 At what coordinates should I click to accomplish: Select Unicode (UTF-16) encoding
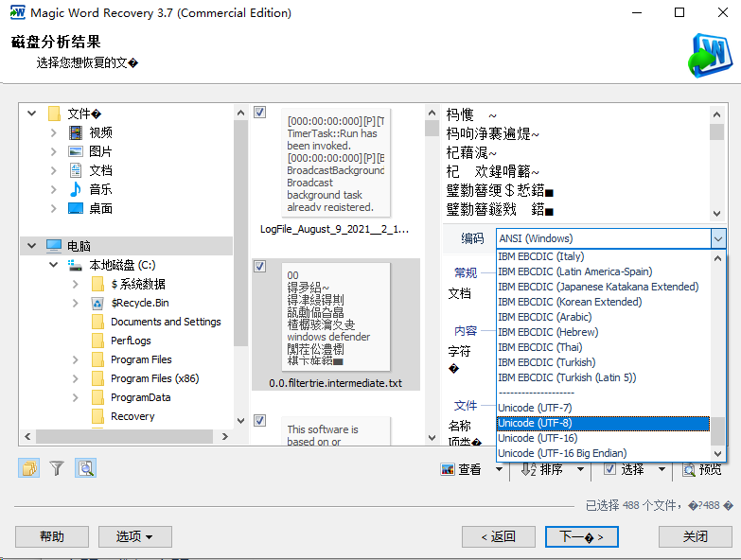pyautogui.click(x=603, y=438)
